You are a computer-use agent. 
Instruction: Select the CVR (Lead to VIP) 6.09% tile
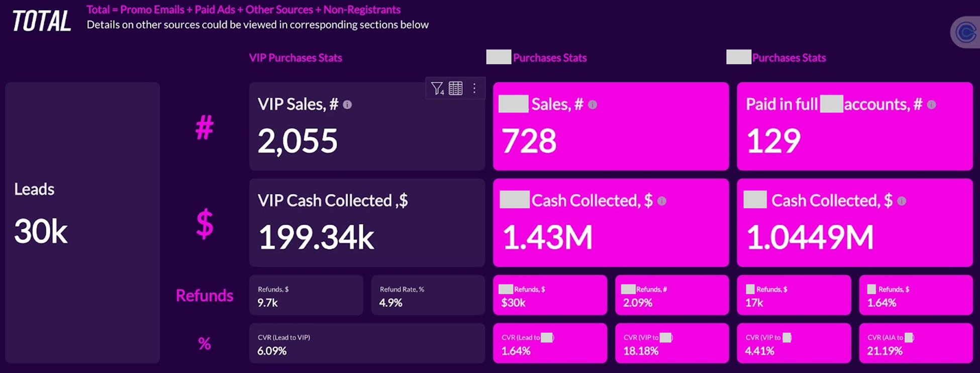coord(367,343)
